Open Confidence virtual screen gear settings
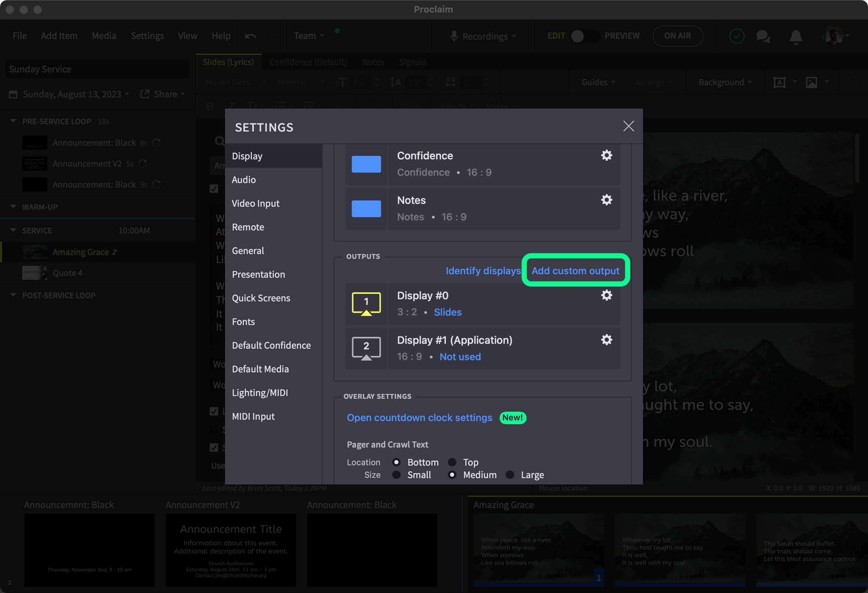This screenshot has height=593, width=868. [x=606, y=155]
